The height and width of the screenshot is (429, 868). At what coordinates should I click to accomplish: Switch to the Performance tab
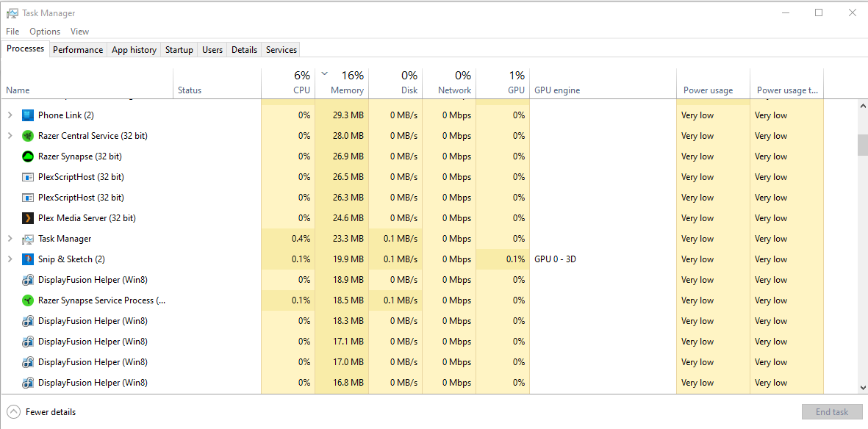[78, 50]
